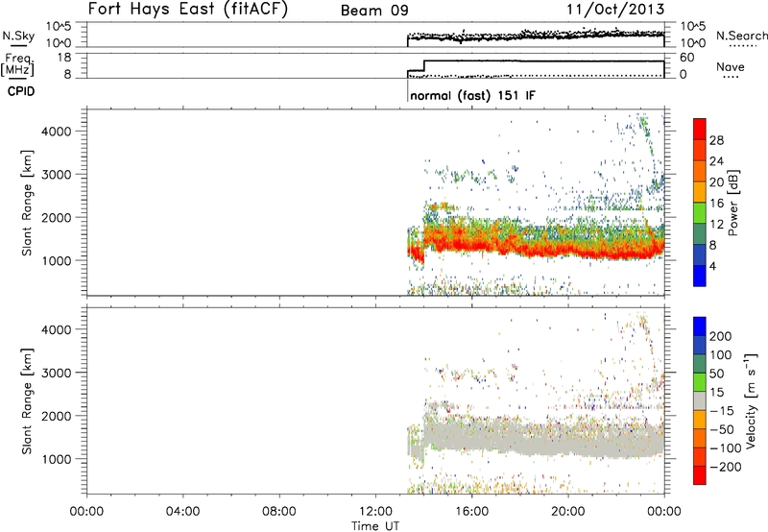The height and width of the screenshot is (532, 768).
Task: Click the '4000' tick on power panel axis
Action: pyautogui.click(x=57, y=132)
